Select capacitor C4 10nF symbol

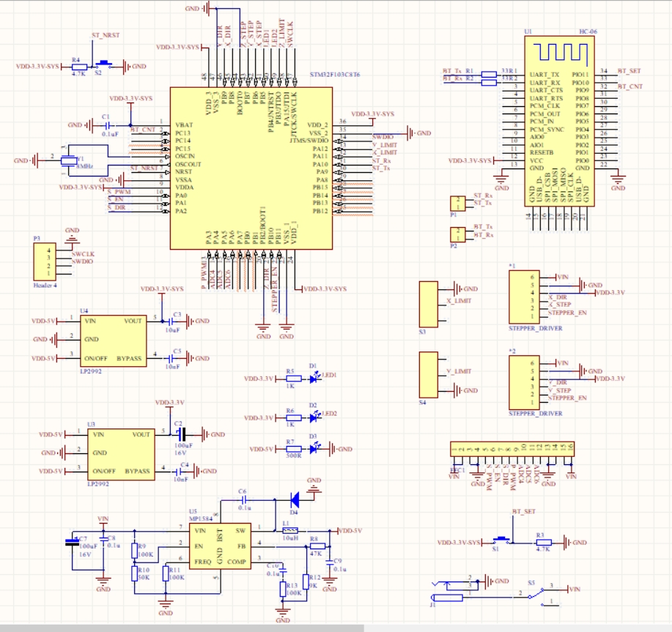(x=177, y=471)
